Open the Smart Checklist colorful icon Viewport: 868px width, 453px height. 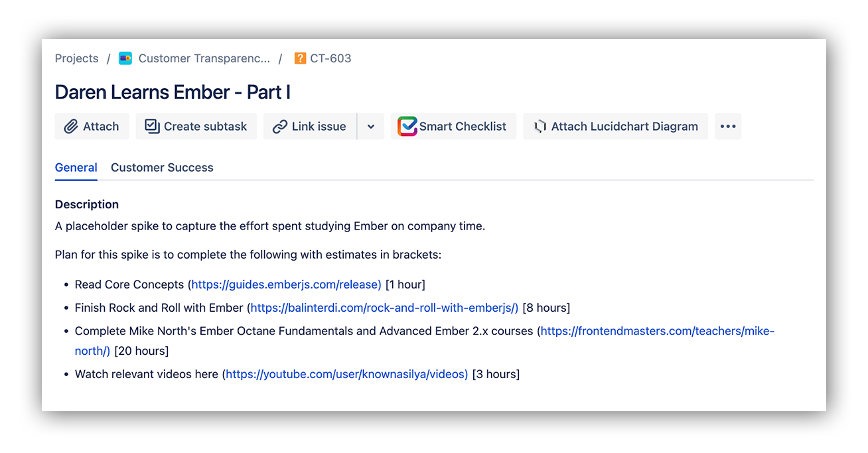pyautogui.click(x=407, y=126)
